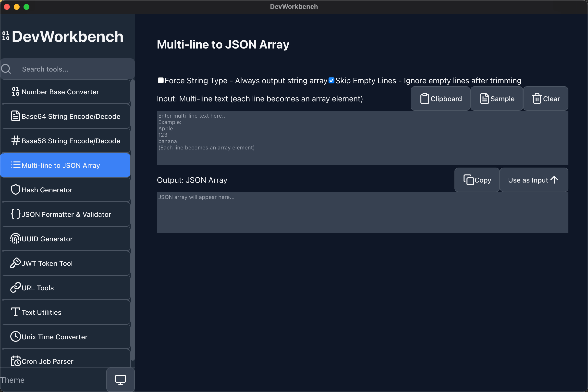Image resolution: width=588 pixels, height=392 pixels.
Task: Enable the Force String Type checkbox
Action: [x=161, y=81]
